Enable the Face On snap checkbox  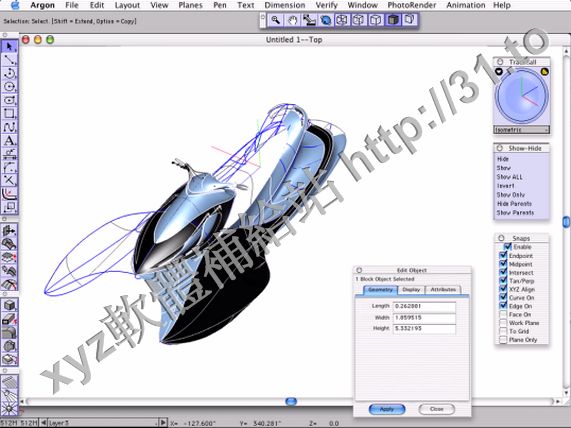click(503, 314)
